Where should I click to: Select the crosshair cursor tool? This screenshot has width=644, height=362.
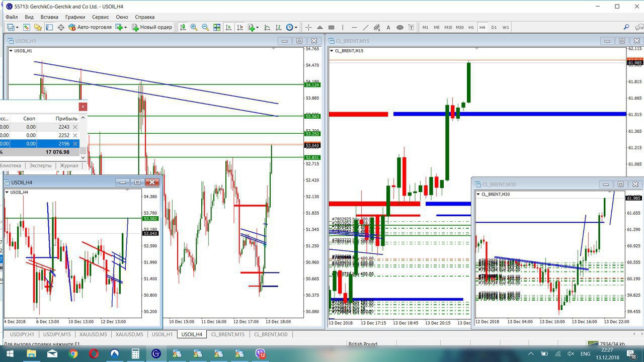308,27
